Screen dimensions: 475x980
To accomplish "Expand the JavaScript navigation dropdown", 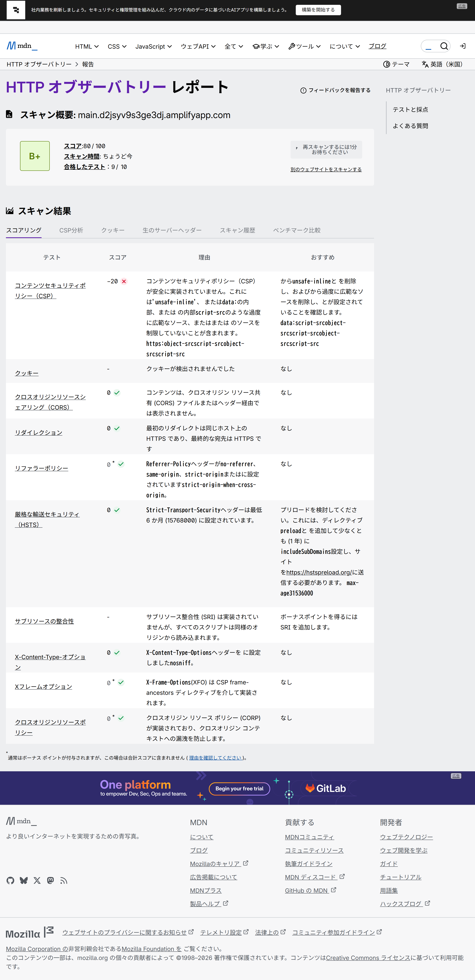I will pyautogui.click(x=154, y=46).
